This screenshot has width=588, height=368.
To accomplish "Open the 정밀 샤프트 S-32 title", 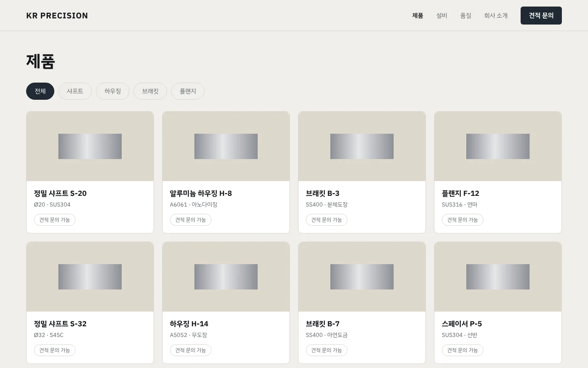I will coord(60,324).
